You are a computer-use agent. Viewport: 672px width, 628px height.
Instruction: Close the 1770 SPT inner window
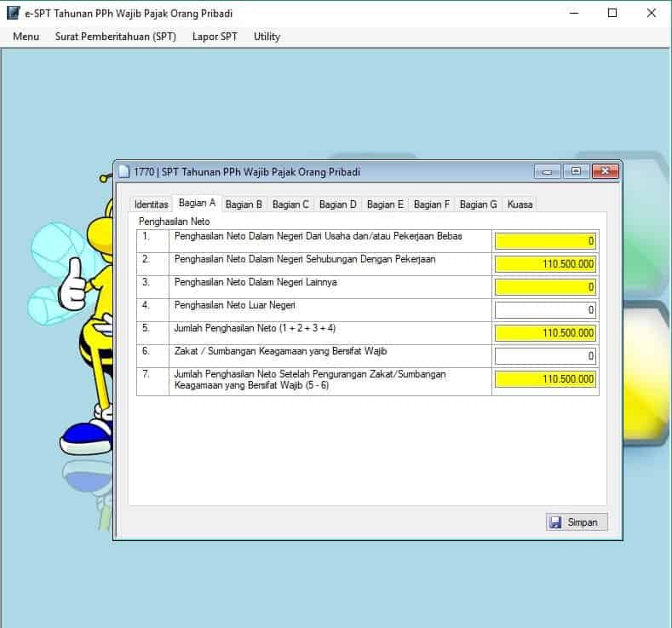pos(605,171)
